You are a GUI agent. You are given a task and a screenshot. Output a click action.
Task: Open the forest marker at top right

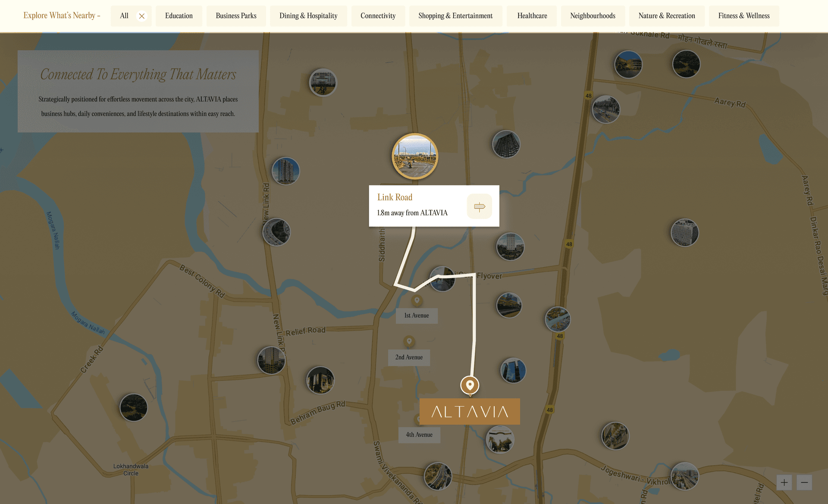tap(686, 64)
